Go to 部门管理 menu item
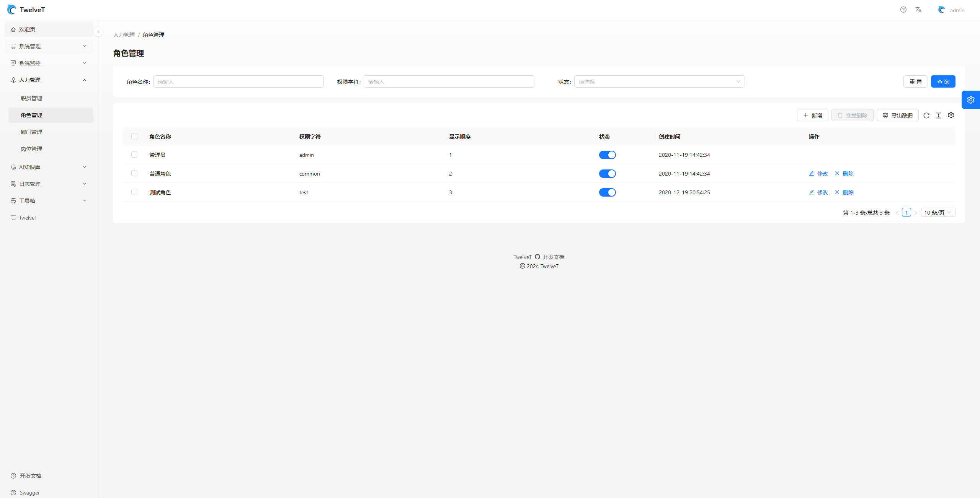 click(x=31, y=132)
